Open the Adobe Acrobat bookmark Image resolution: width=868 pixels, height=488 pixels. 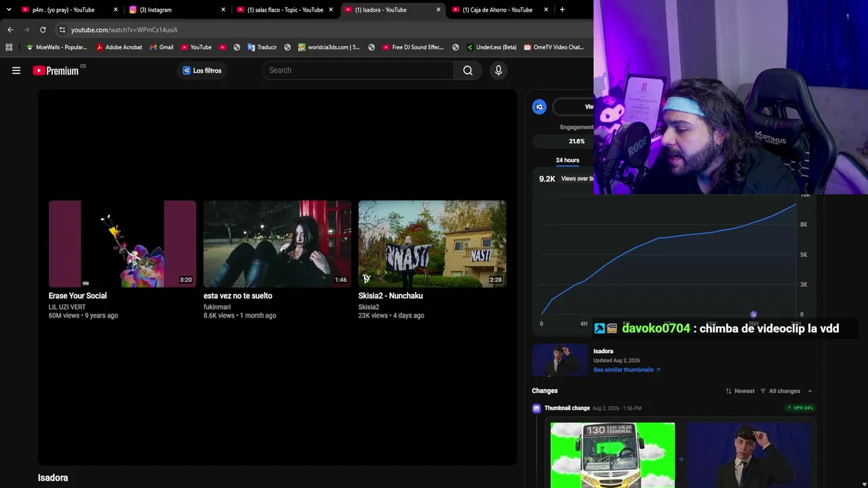click(x=119, y=47)
